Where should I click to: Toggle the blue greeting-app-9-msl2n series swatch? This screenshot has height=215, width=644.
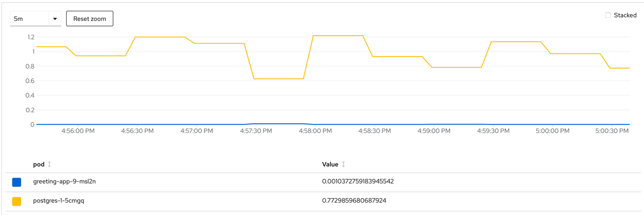pyautogui.click(x=17, y=182)
